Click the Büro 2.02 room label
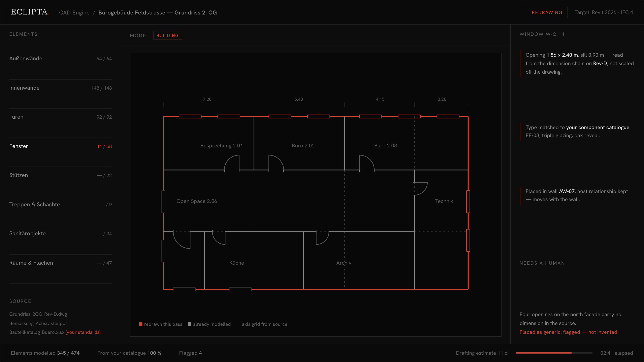The image size is (644, 362). point(303,146)
